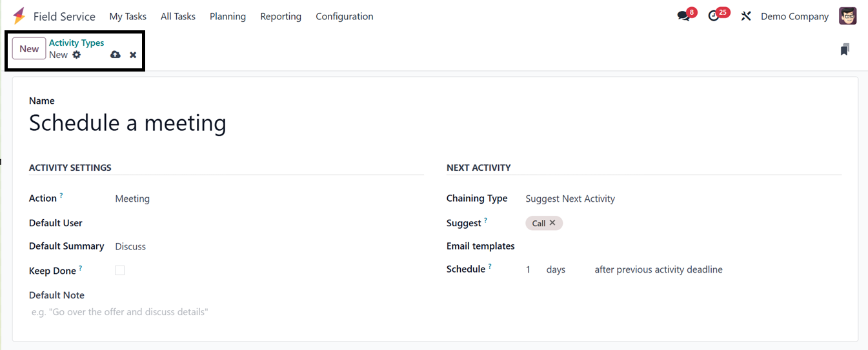Remove the Call tag from Suggest

552,223
